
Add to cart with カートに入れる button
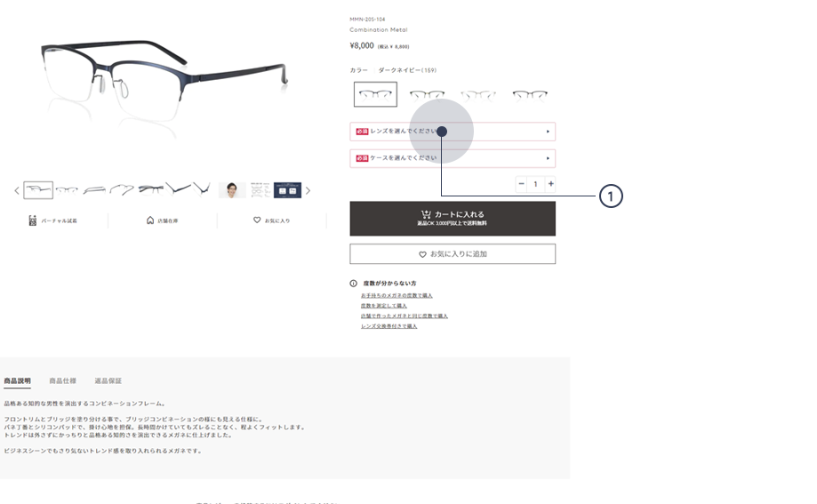tap(453, 219)
